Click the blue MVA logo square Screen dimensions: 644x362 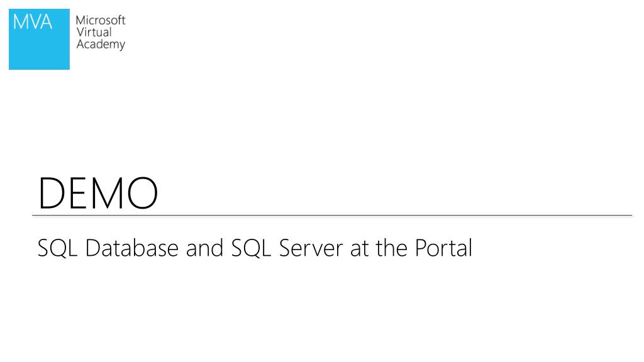point(39,39)
